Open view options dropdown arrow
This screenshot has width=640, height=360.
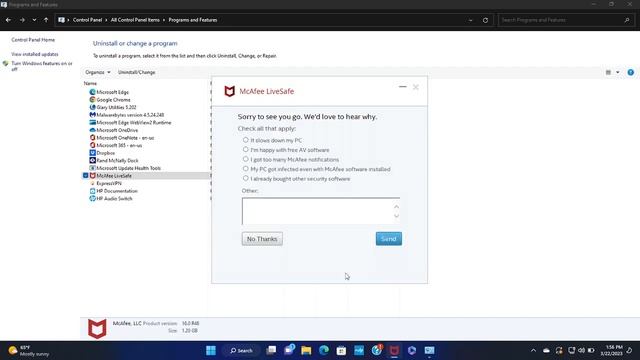pos(618,72)
